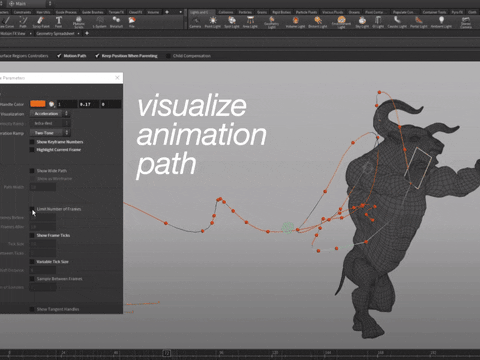Add a Spot Light from the shelf
The height and width of the screenshot is (360, 480).
tap(232, 22)
